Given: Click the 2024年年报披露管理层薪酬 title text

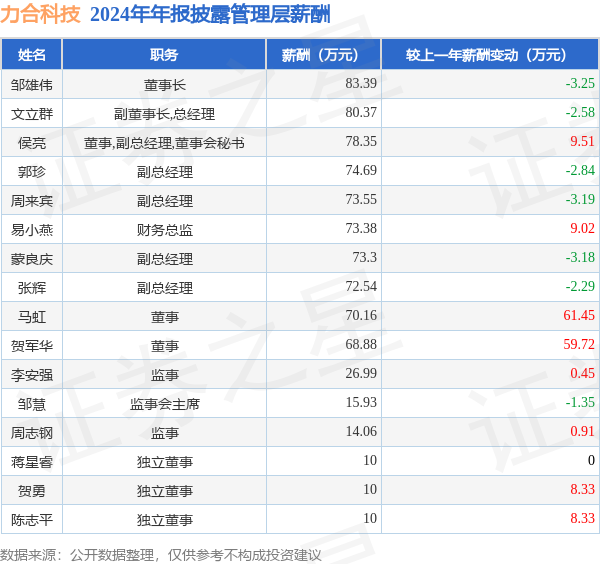Looking at the screenshot, I should click(x=210, y=15).
